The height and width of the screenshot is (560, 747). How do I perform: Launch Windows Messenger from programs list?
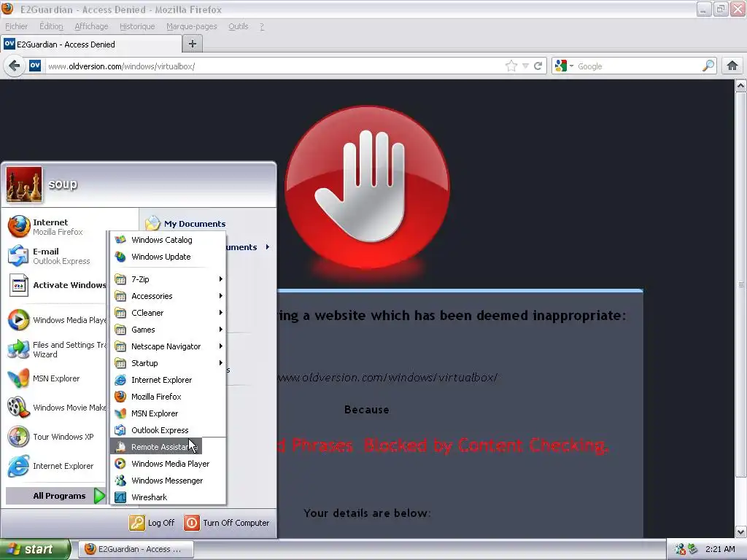pyautogui.click(x=168, y=481)
